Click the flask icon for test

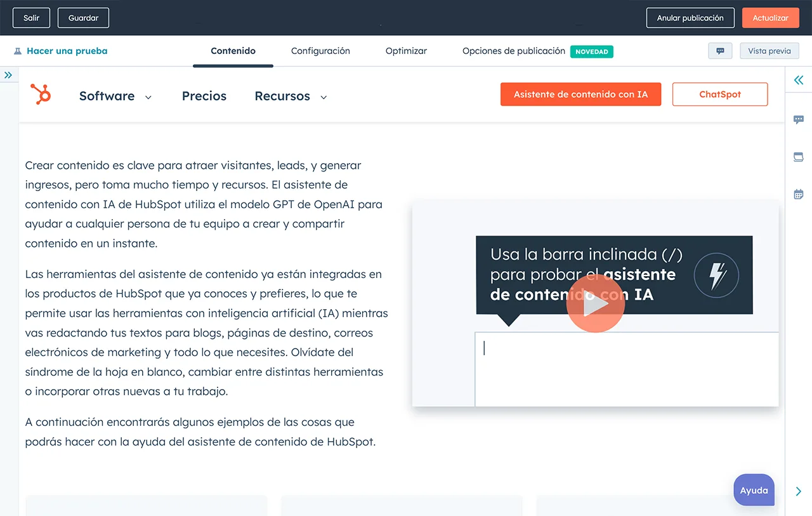(x=18, y=51)
